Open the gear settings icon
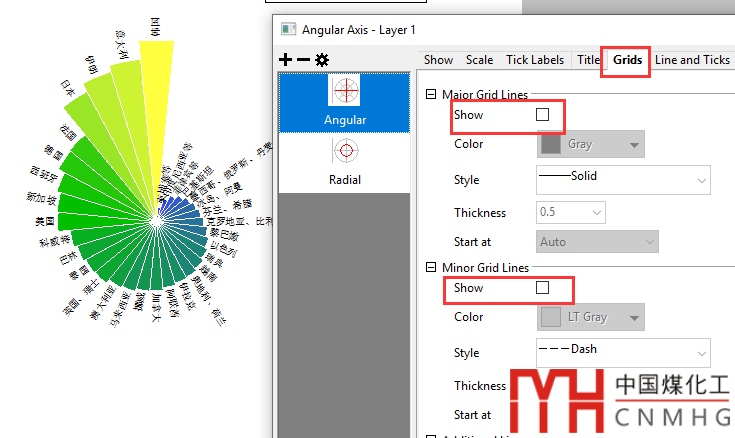The height and width of the screenshot is (438, 735). [x=322, y=60]
